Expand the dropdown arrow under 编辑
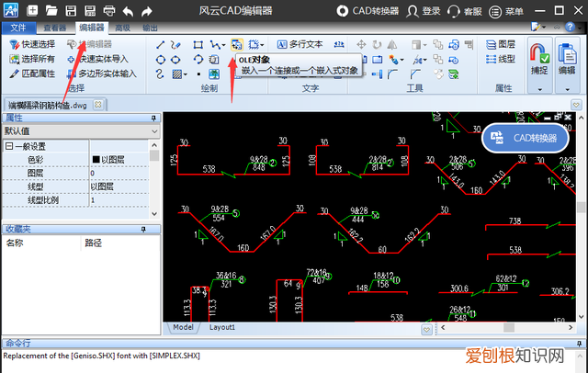 567,90
